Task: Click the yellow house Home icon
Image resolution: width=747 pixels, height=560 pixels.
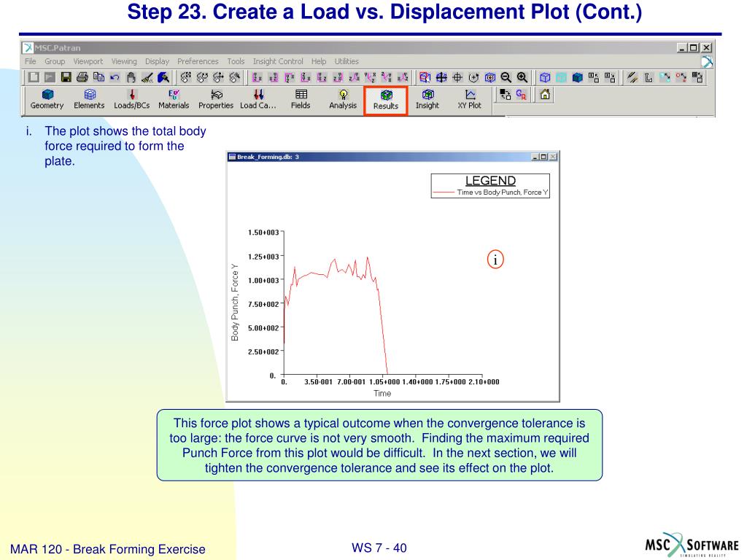Action: [545, 94]
